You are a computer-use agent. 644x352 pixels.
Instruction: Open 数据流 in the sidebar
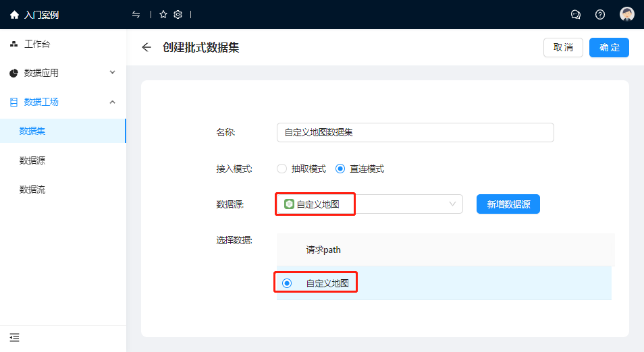[x=32, y=189]
